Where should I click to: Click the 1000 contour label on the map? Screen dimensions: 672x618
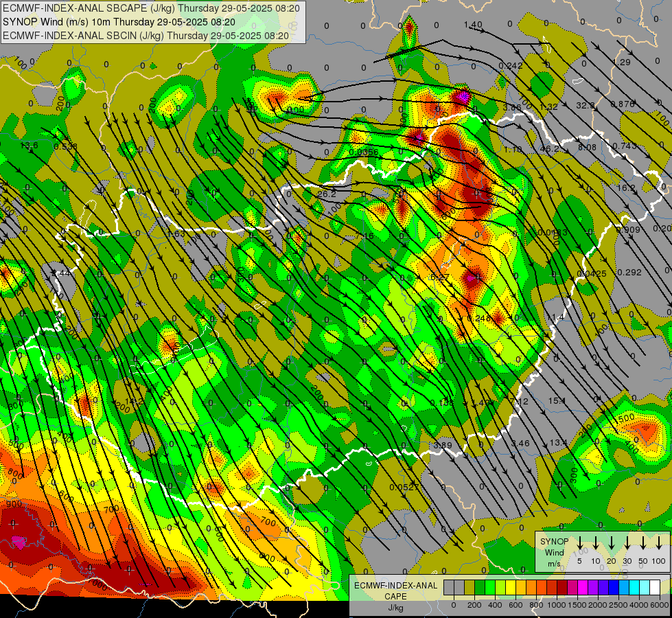(97, 584)
